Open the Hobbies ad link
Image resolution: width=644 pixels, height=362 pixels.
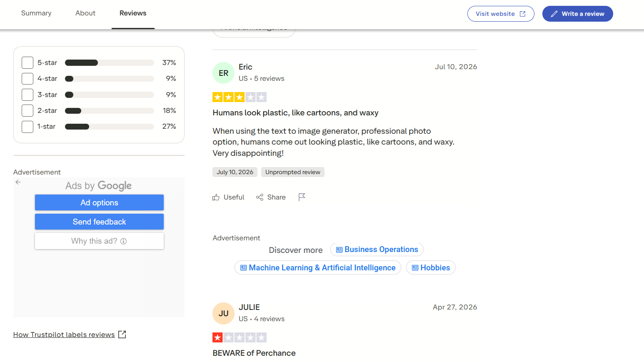pos(431,268)
